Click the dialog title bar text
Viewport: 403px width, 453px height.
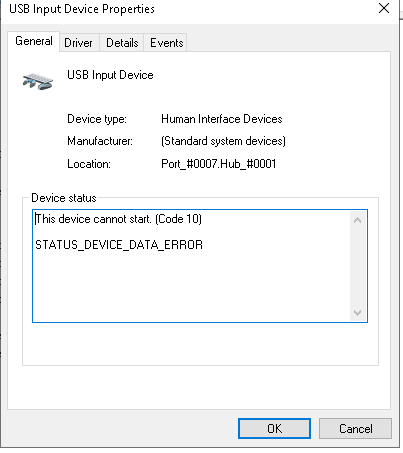[x=82, y=9]
